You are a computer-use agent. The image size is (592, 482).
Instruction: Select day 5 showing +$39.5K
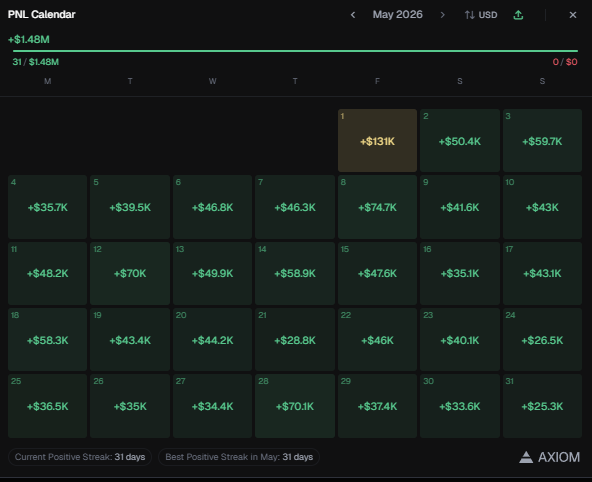tap(130, 206)
